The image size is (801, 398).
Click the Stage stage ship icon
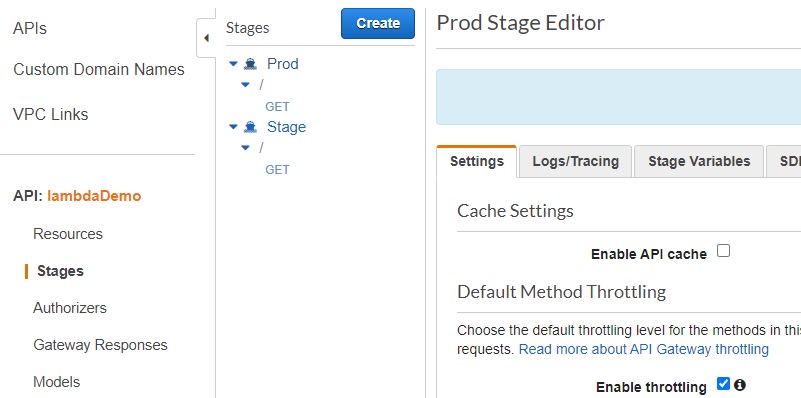pyautogui.click(x=250, y=127)
